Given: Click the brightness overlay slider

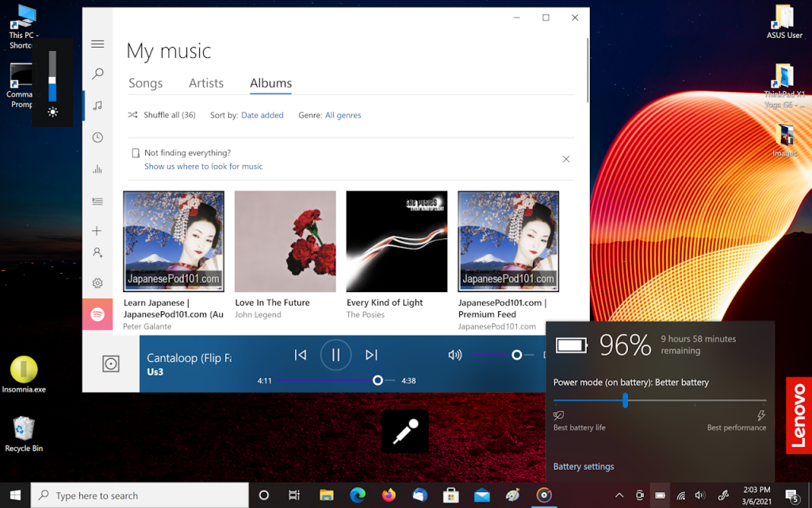Looking at the screenshot, I should [52, 76].
